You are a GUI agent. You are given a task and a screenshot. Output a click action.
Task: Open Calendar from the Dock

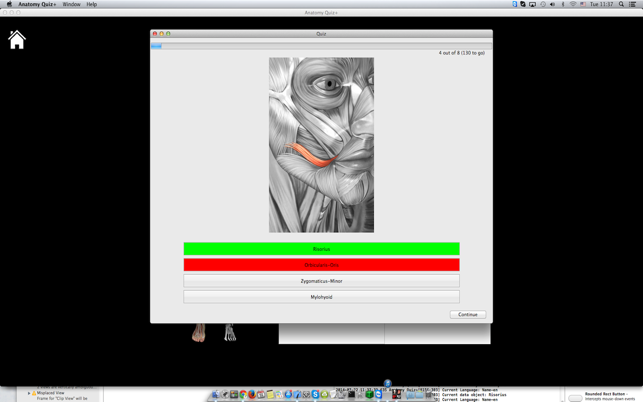[261, 394]
